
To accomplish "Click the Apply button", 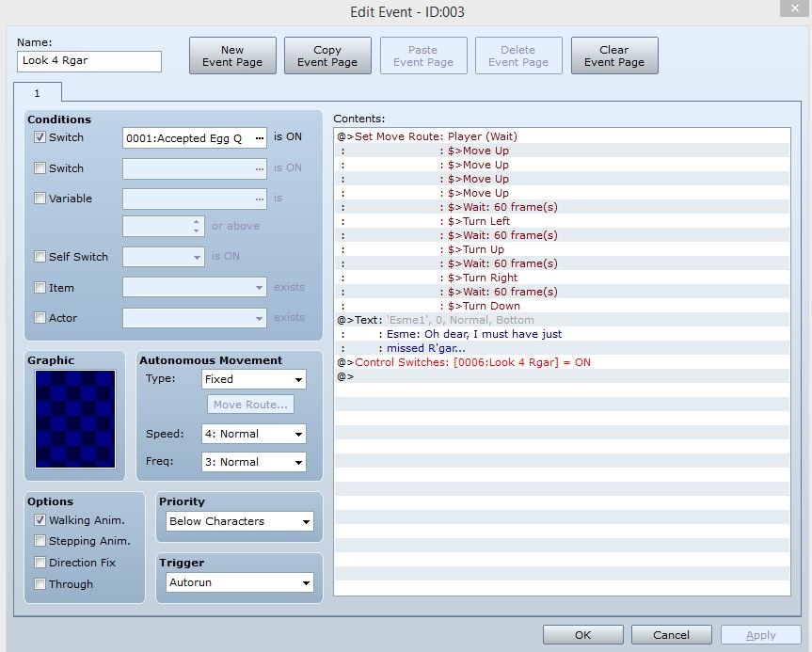I will [x=761, y=635].
